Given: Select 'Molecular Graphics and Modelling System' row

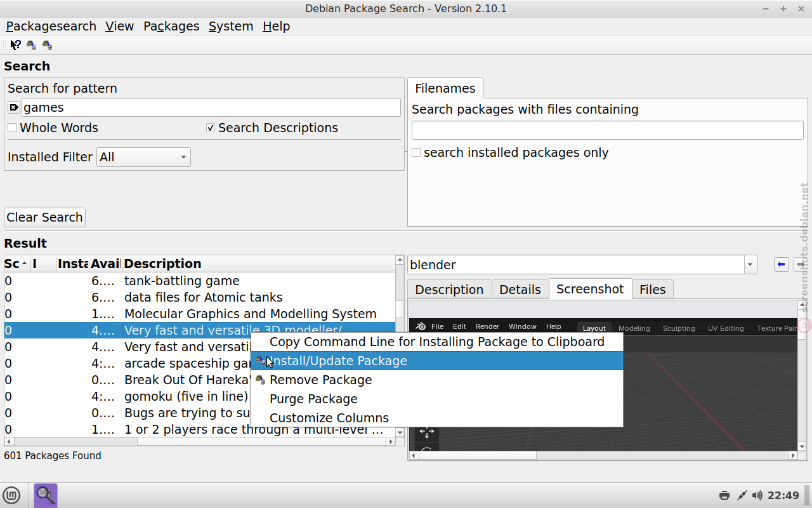Looking at the screenshot, I should tap(199, 314).
